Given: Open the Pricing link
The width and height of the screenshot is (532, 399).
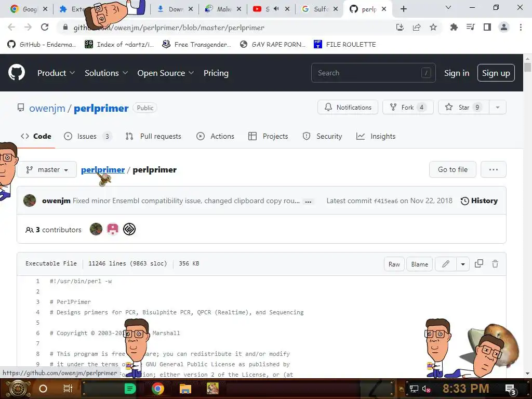Looking at the screenshot, I should click(x=216, y=73).
